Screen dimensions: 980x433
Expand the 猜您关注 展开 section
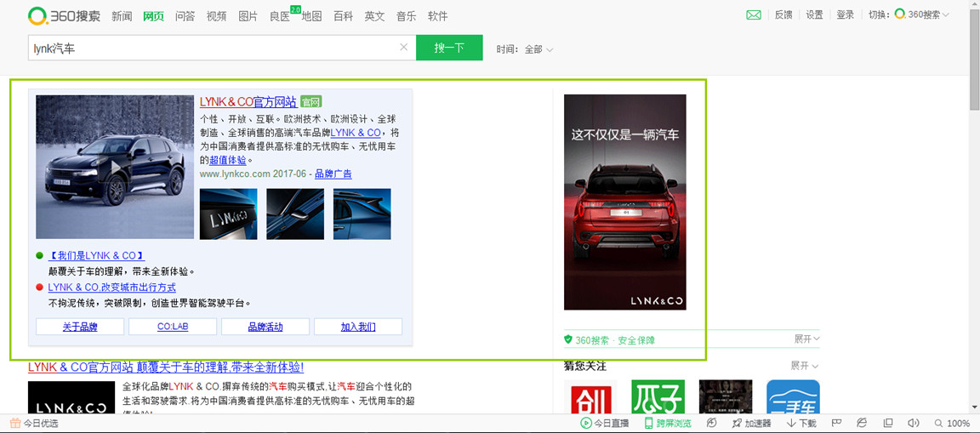pos(805,366)
